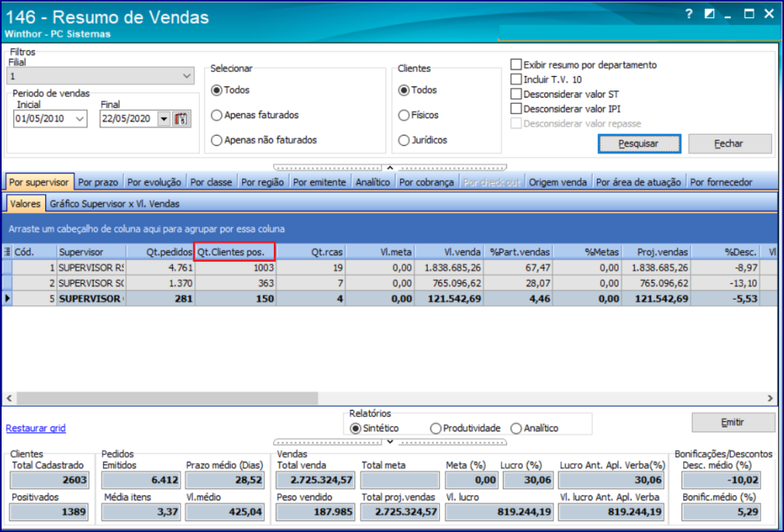Sort by the Proj.vendas column header
The height and width of the screenshot is (532, 784).
(656, 252)
